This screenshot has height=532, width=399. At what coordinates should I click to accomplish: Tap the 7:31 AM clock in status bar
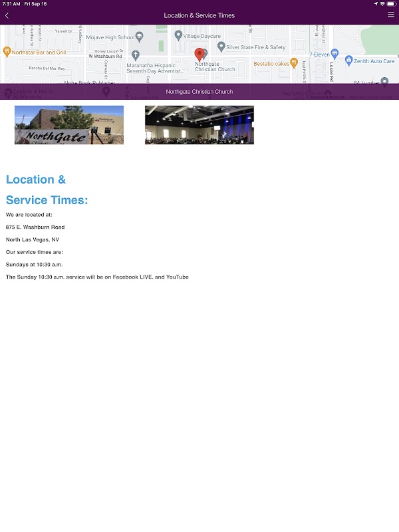point(11,4)
